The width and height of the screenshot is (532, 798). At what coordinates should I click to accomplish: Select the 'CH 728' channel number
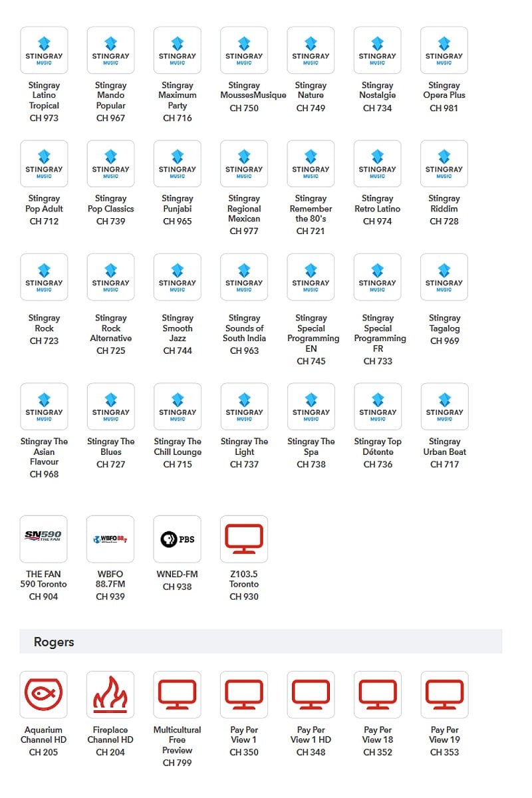click(444, 221)
